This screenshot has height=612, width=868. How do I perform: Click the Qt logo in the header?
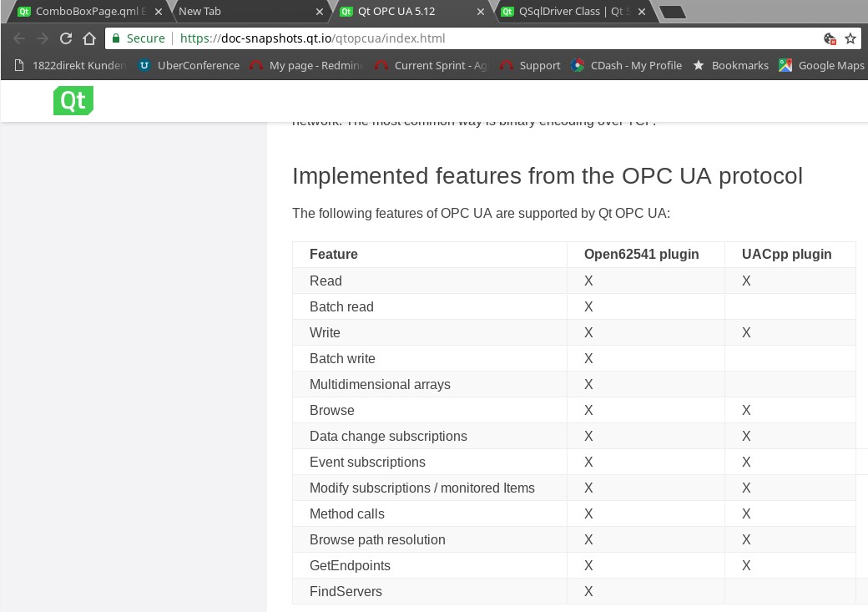click(x=73, y=100)
